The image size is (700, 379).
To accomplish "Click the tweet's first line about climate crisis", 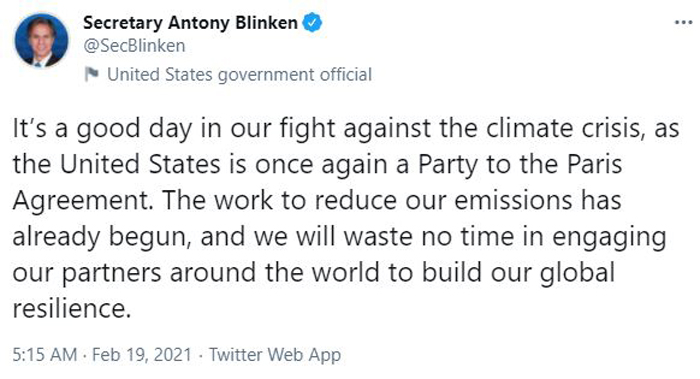I will point(346,129).
